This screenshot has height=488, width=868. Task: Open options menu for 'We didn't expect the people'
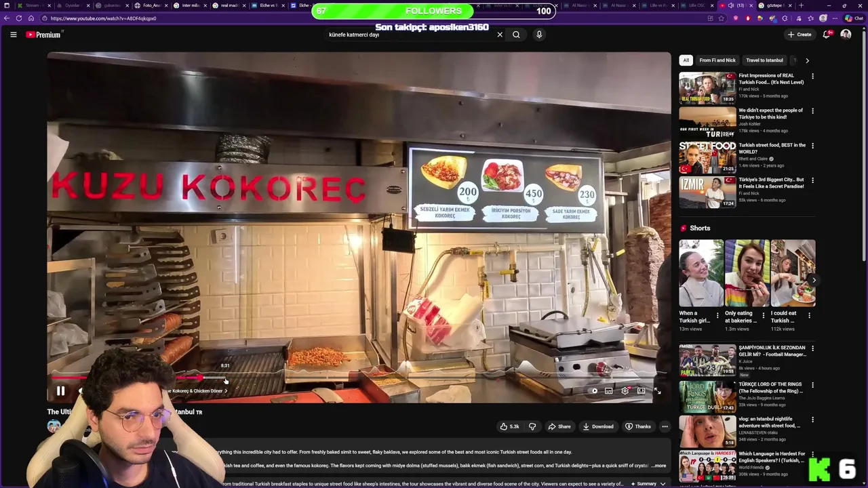812,111
